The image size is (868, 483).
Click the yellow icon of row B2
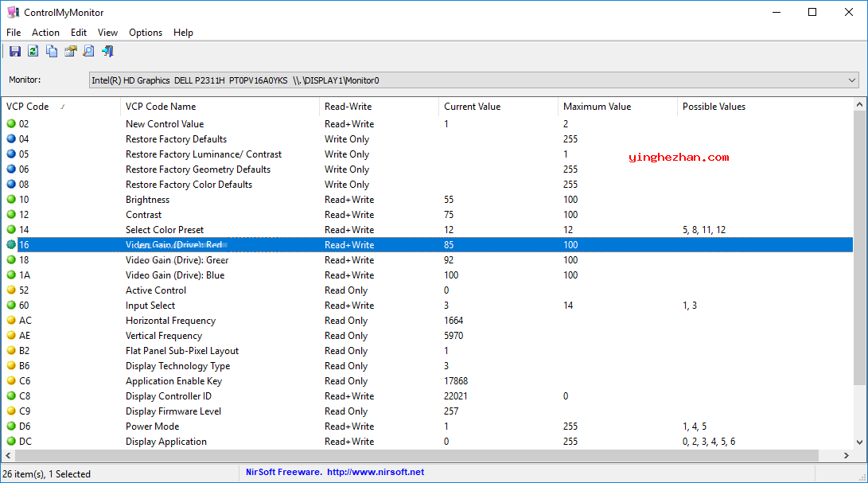point(11,351)
